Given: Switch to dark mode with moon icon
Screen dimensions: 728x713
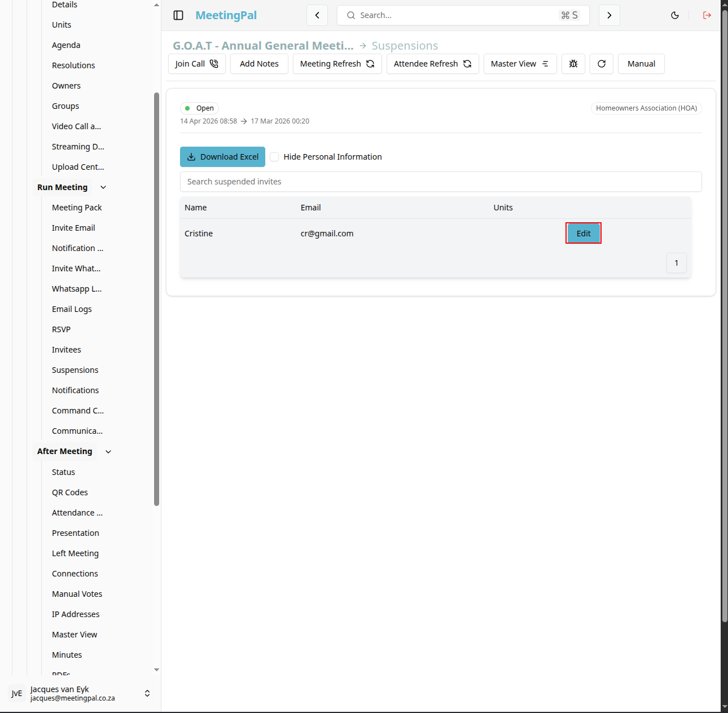Looking at the screenshot, I should (675, 15).
